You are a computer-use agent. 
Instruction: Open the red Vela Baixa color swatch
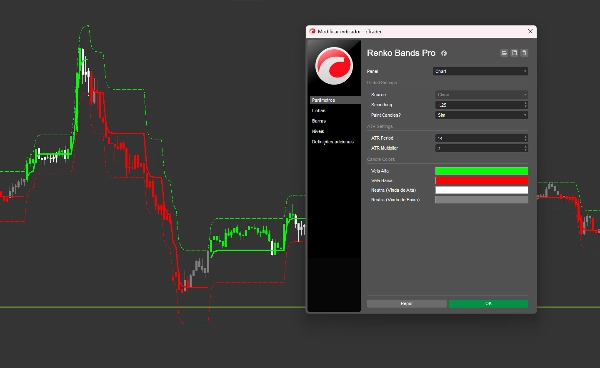click(x=481, y=181)
